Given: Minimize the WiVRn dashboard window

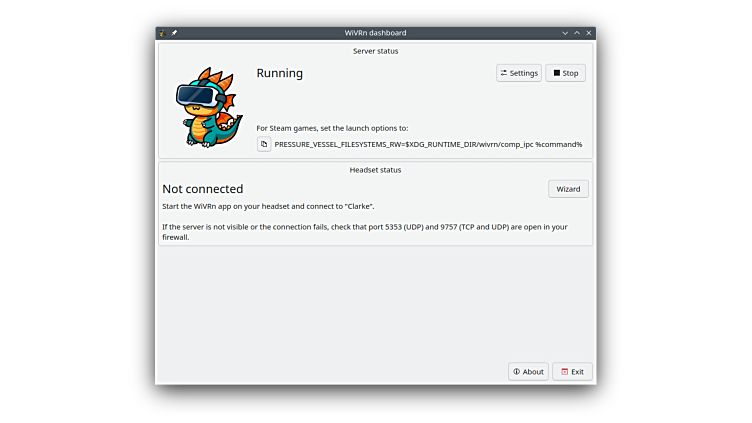Looking at the screenshot, I should tap(565, 33).
